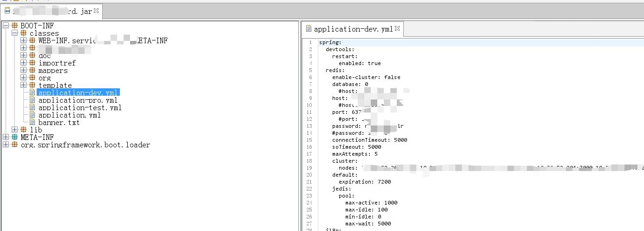Click the BOOT-INF package icon
The width and height of the screenshot is (644, 231).
click(15, 26)
